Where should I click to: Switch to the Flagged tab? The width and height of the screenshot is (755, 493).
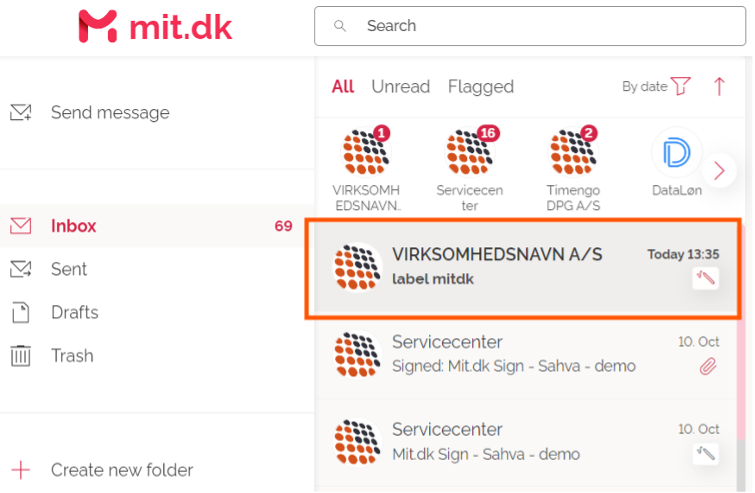pos(481,87)
